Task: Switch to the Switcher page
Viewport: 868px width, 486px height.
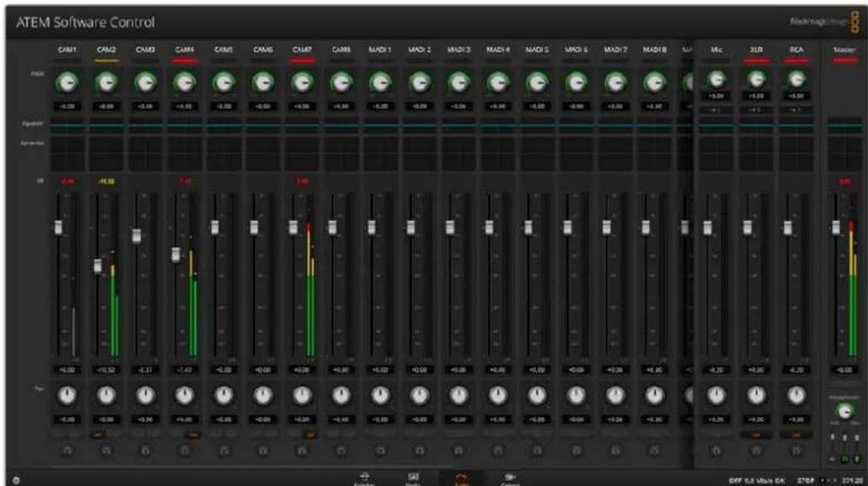Action: click(365, 479)
